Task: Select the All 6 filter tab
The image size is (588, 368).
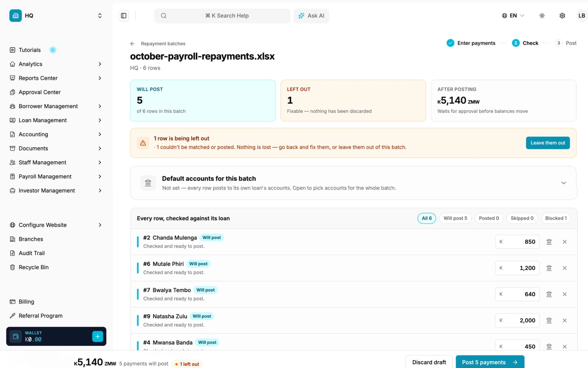Action: [427, 218]
